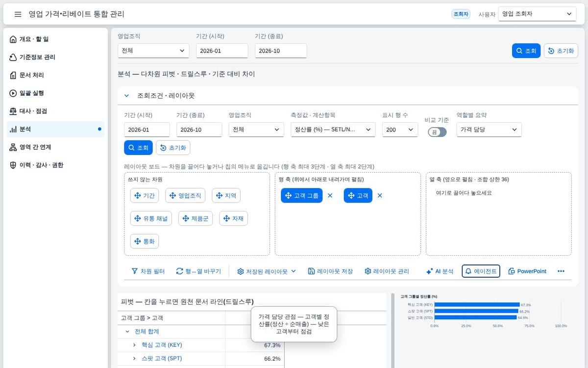Click 레이아웃 저장 save button
This screenshot has height=368, width=588.
pos(330,271)
